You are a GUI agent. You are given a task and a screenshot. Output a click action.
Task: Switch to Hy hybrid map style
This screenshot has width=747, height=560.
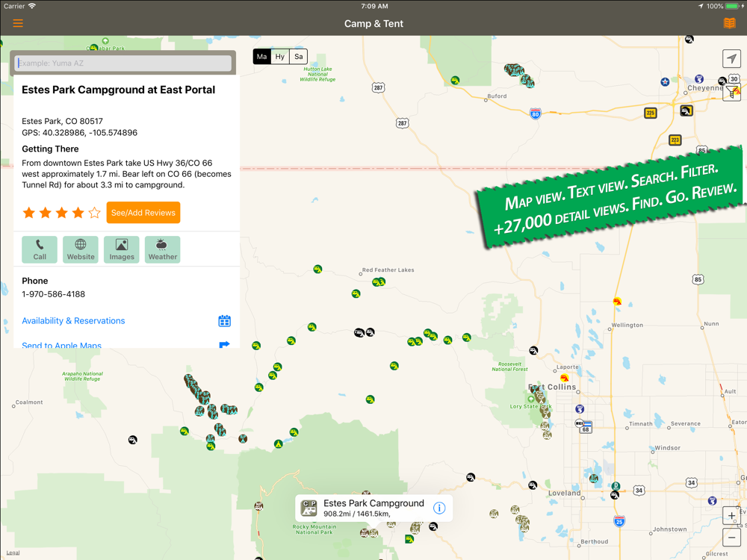coord(279,57)
